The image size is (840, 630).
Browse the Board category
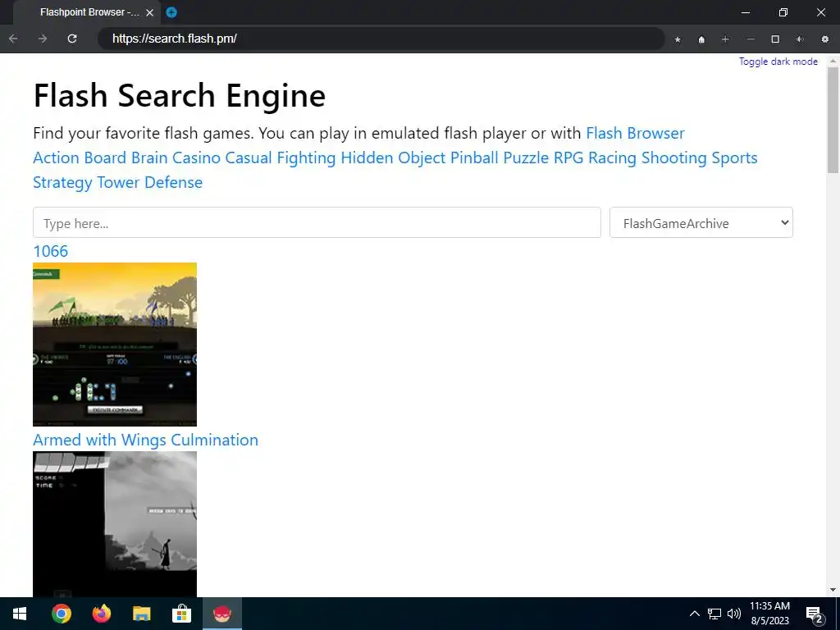(105, 157)
